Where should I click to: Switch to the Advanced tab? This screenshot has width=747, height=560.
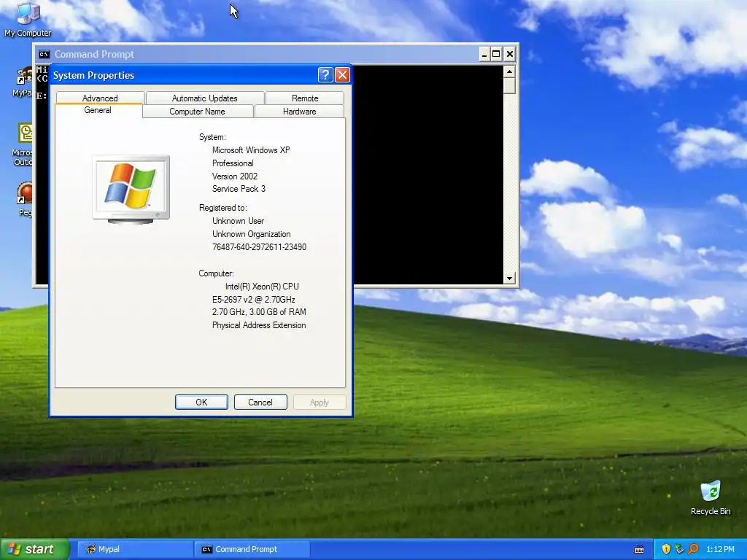[100, 98]
